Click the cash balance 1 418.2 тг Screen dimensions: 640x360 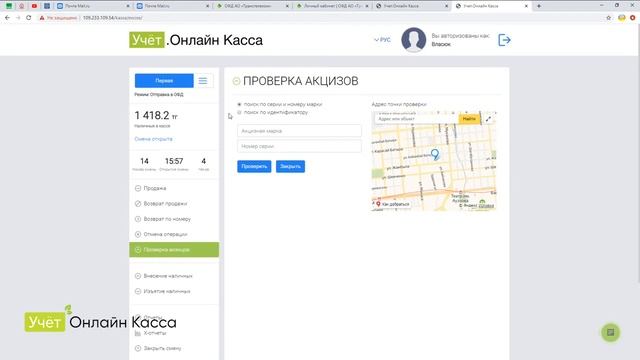tap(156, 116)
